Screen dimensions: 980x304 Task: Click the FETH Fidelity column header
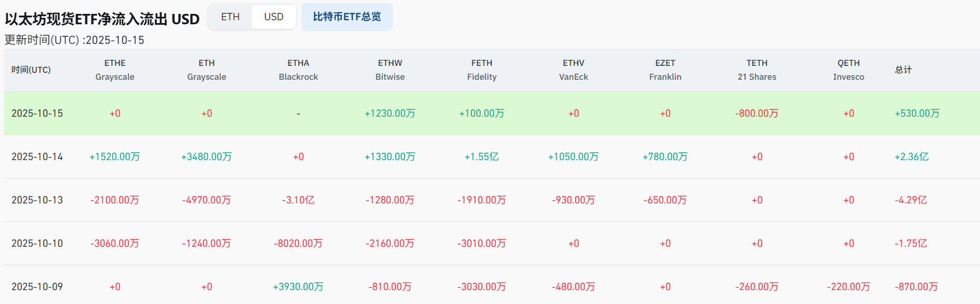pos(482,70)
